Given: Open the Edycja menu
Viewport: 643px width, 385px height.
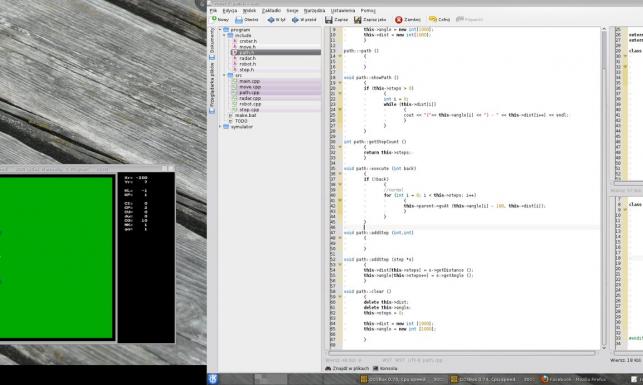Looking at the screenshot, I should click(230, 11).
